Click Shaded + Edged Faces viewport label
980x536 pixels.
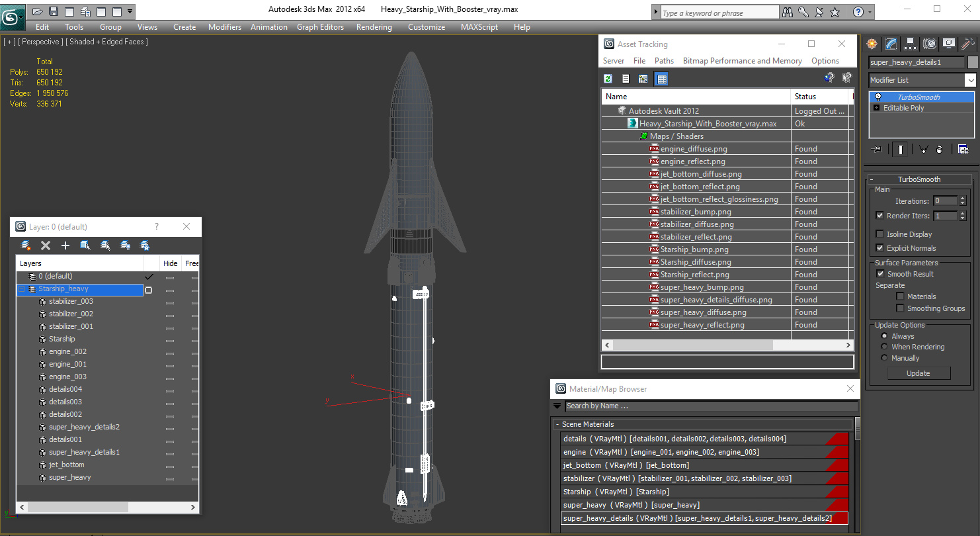[106, 42]
